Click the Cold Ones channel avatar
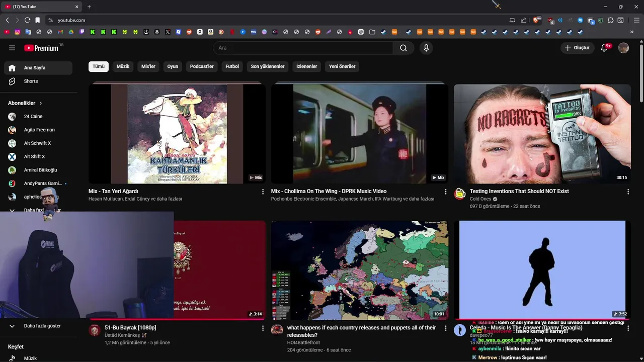Image resolution: width=644 pixels, height=362 pixels. tap(460, 194)
